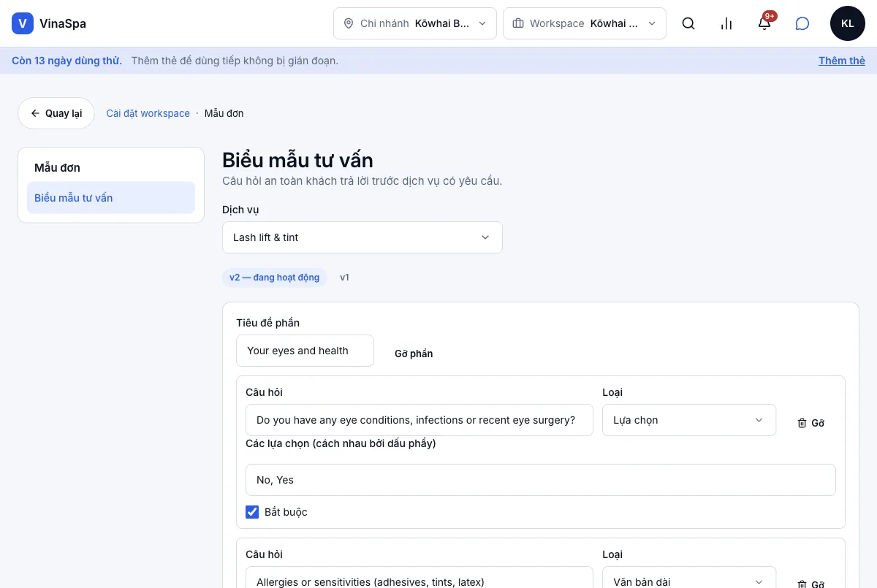Edit the eye conditions question text field
The height and width of the screenshot is (588, 877).
419,420
